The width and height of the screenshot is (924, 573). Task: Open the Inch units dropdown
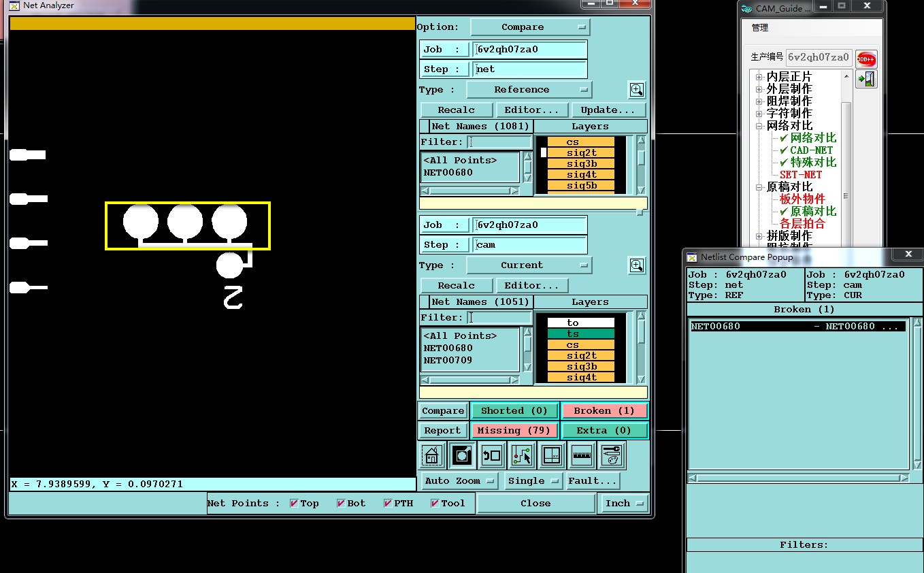coord(623,504)
